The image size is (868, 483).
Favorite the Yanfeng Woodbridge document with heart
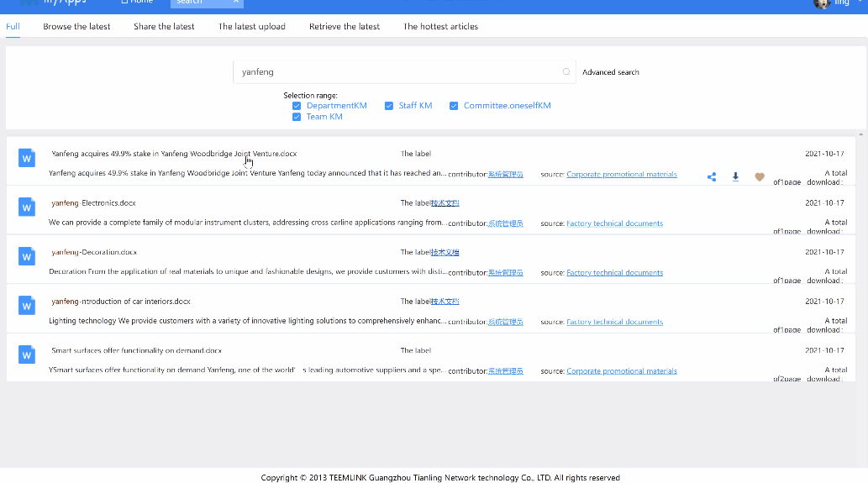760,177
